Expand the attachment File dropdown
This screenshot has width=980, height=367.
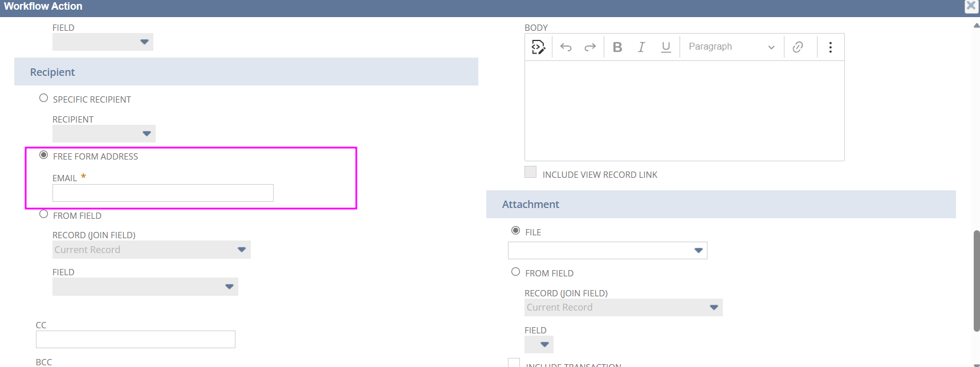coord(607,250)
